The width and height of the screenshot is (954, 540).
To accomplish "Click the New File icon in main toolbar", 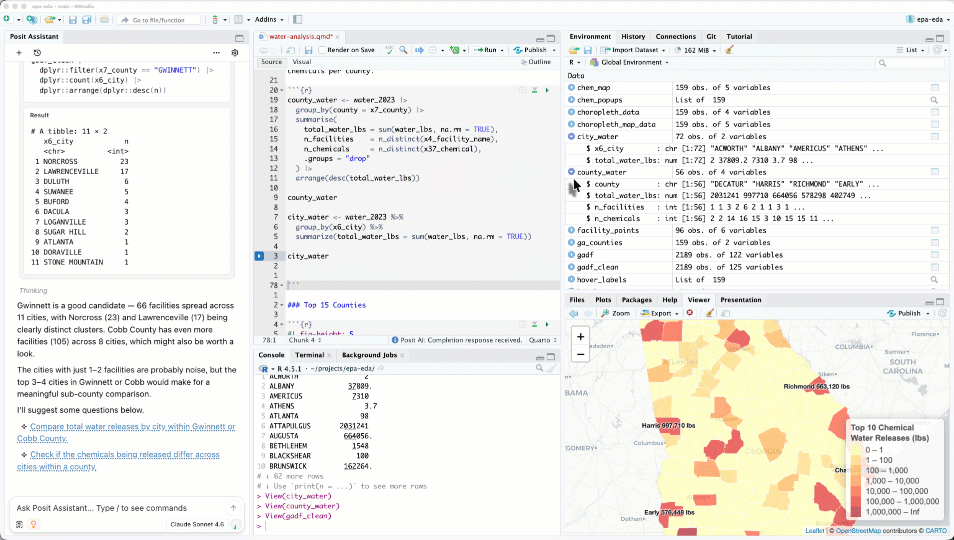I will 7,19.
